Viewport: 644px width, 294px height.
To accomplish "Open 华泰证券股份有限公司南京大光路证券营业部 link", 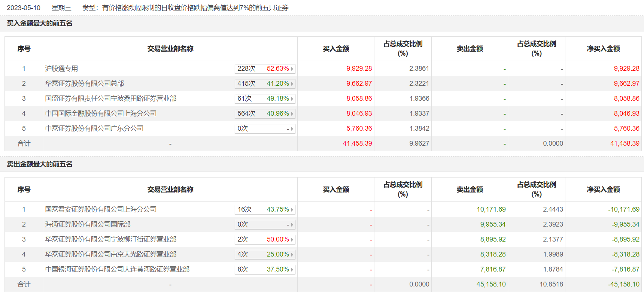I will coord(111,254).
